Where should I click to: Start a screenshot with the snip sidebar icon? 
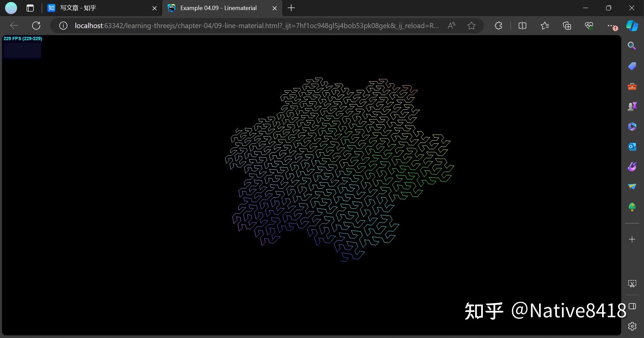coord(632,283)
